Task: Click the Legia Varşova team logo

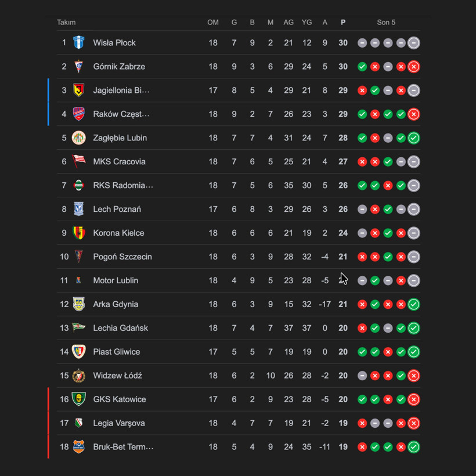Action: point(79,423)
